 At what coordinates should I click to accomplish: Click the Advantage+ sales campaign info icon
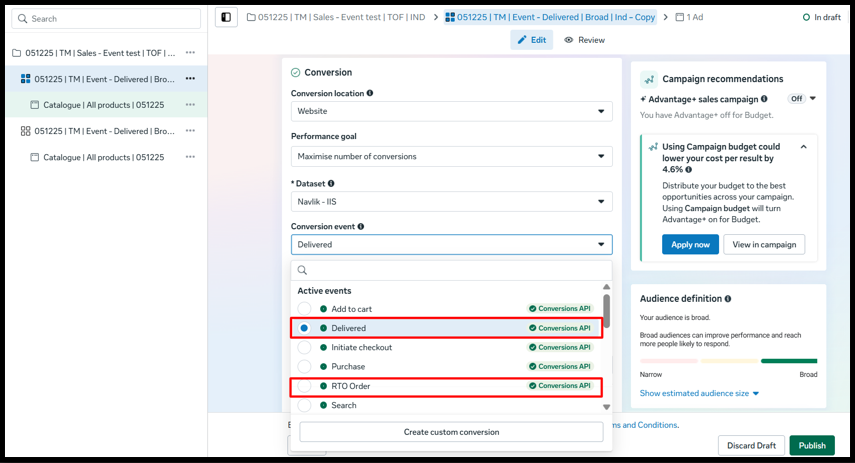click(x=764, y=99)
